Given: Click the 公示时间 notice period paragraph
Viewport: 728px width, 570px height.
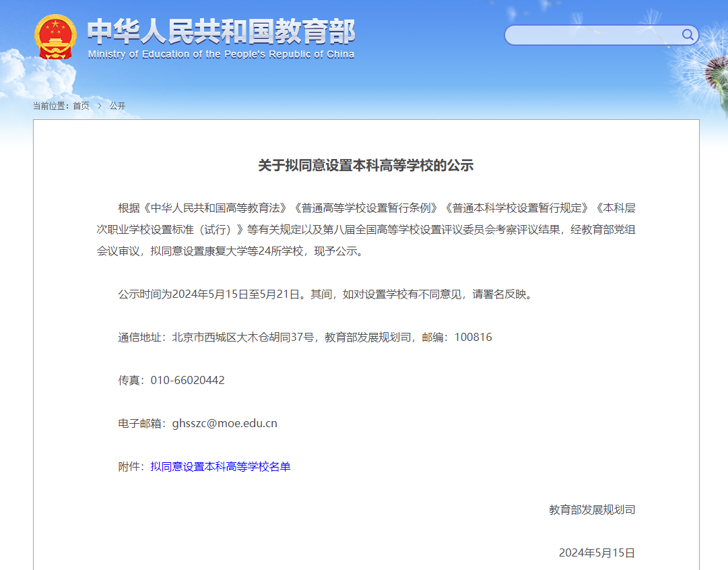Looking at the screenshot, I should [x=325, y=294].
